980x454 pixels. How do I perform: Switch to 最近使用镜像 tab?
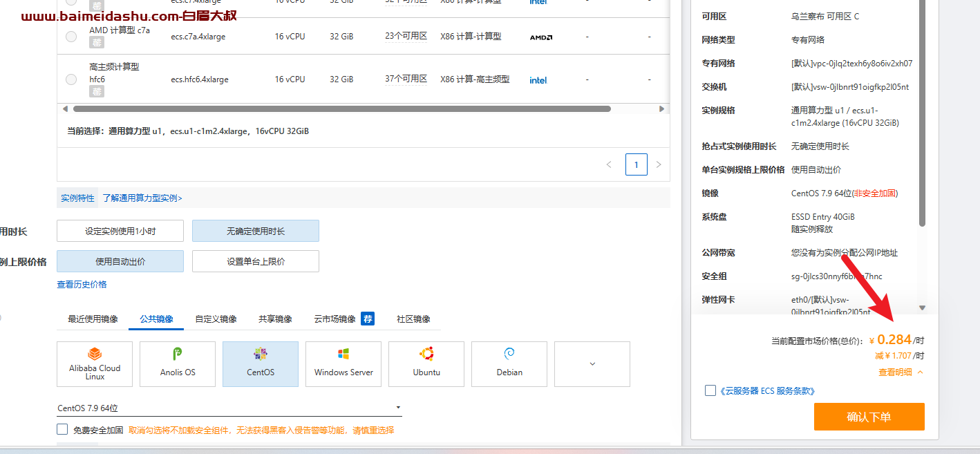[x=93, y=319]
